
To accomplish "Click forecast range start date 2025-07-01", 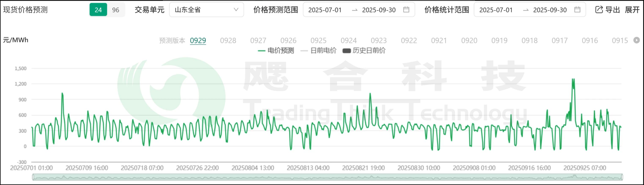I will [x=325, y=10].
